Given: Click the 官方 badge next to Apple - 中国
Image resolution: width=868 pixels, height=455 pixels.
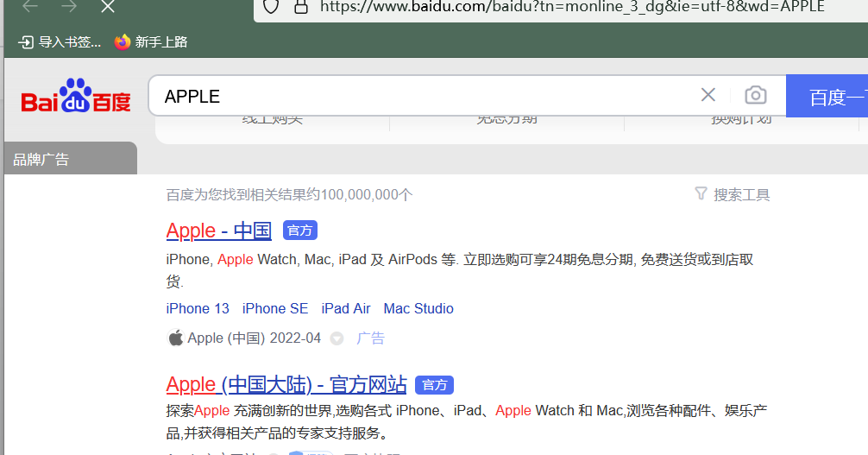Looking at the screenshot, I should pyautogui.click(x=300, y=231).
